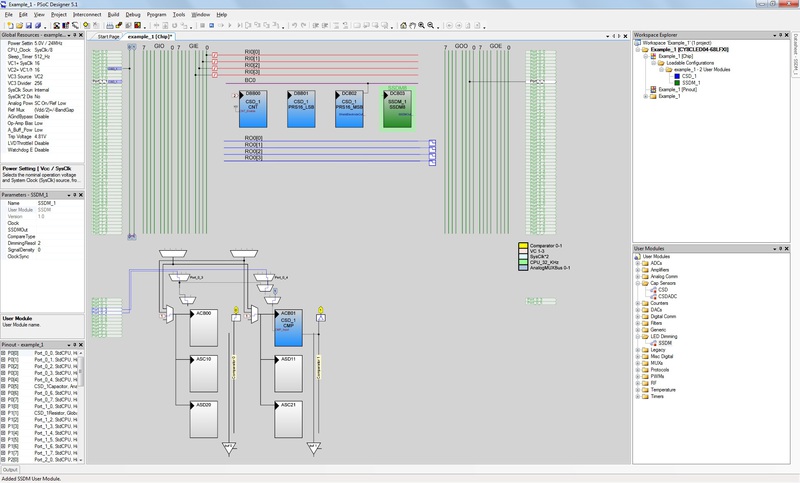Select the empty ASD20 analog block

[204, 419]
